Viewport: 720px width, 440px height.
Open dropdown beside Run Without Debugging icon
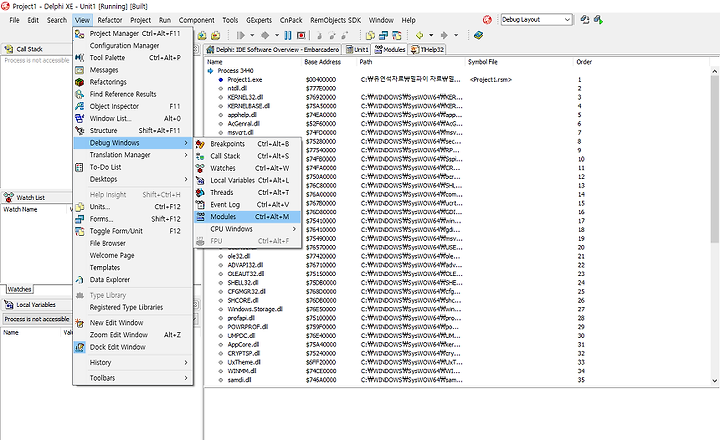(x=277, y=35)
